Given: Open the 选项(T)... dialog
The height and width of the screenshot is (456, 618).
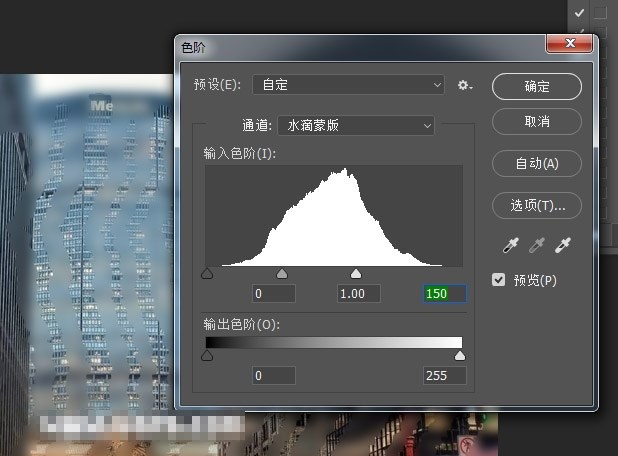Looking at the screenshot, I should (536, 205).
